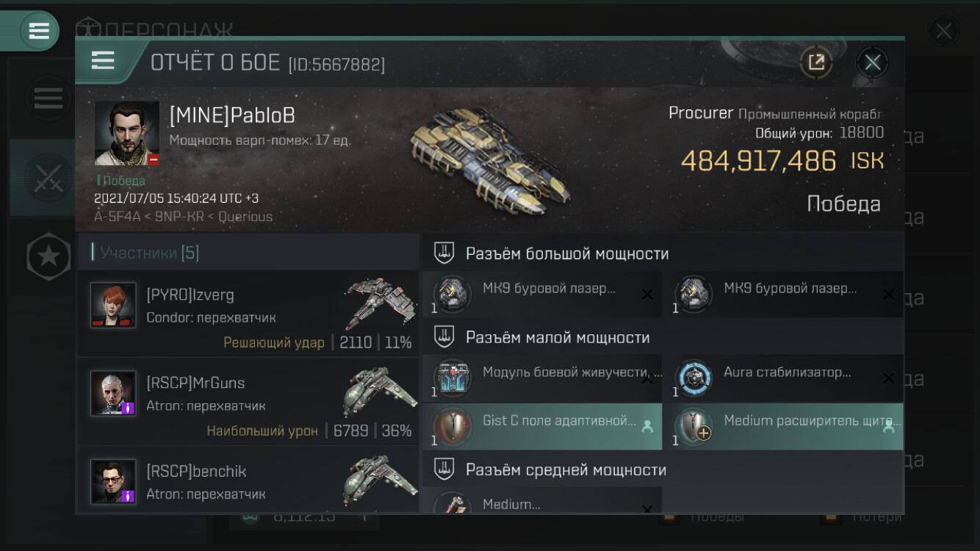Select the second MK9 mining laser module
The height and width of the screenshot is (551, 980).
click(783, 294)
